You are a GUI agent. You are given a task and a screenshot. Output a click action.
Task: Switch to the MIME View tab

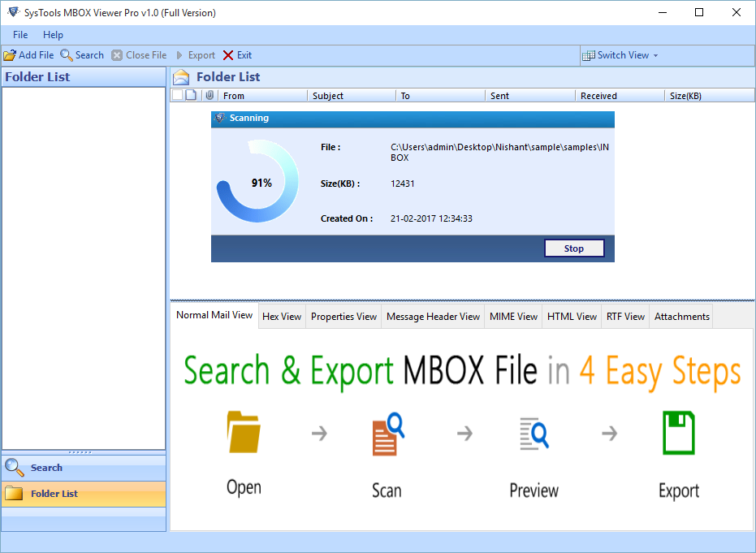tap(513, 317)
